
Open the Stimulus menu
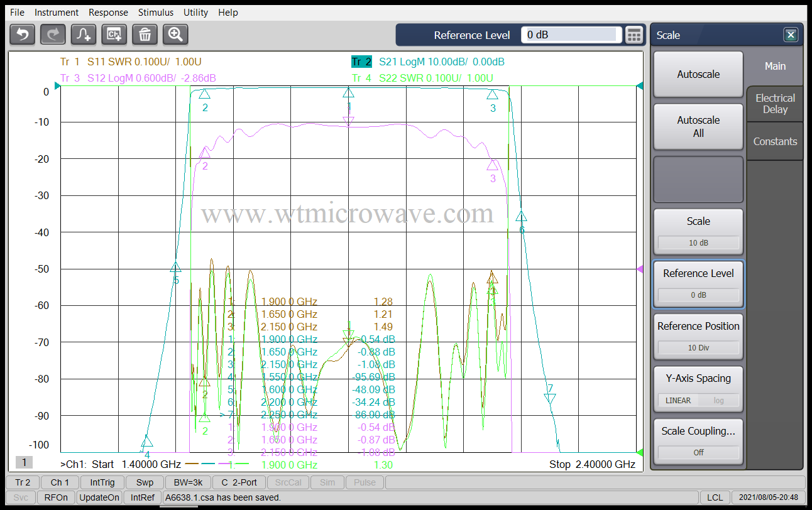tap(155, 12)
